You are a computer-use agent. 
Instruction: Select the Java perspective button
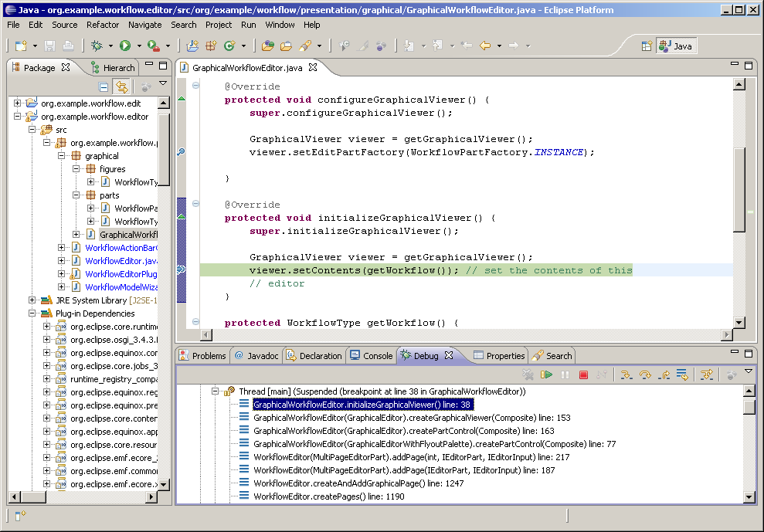coord(675,46)
